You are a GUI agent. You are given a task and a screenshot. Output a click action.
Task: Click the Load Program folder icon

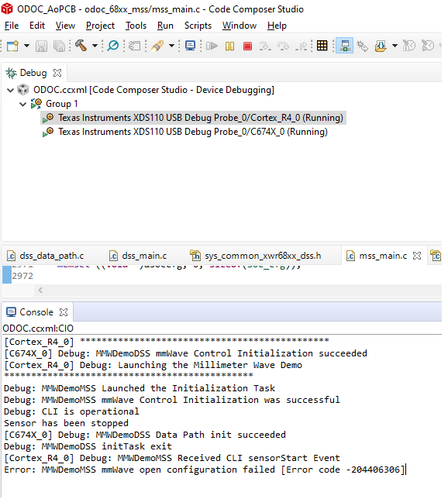click(381, 46)
